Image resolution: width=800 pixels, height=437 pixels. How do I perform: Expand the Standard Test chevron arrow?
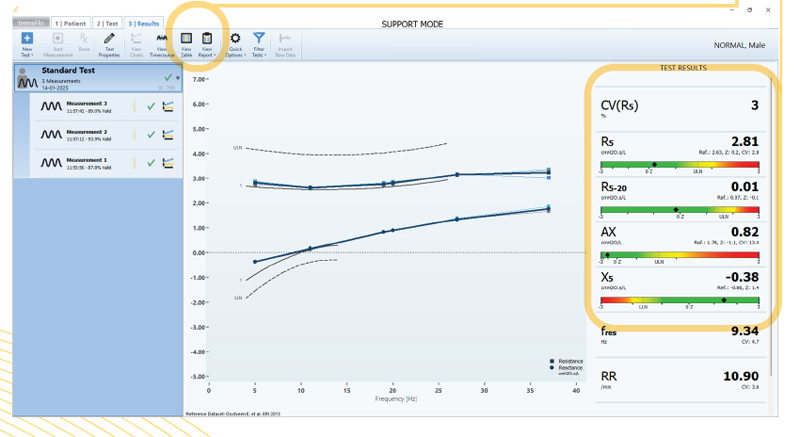[x=178, y=77]
